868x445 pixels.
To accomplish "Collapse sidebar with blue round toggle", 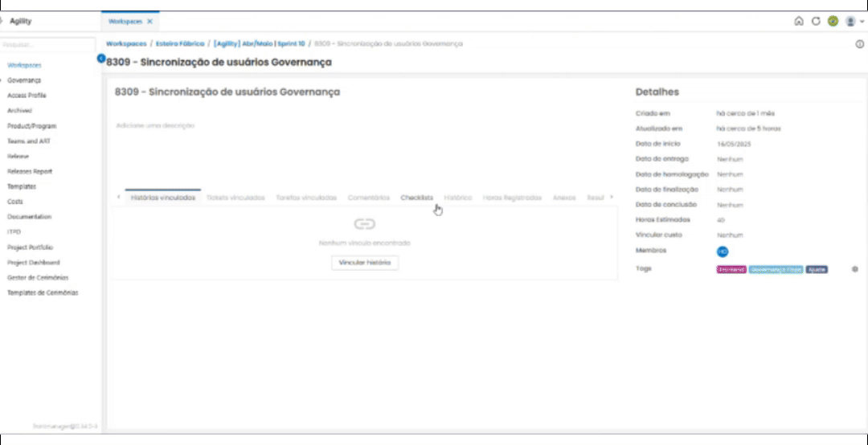I will [x=101, y=58].
